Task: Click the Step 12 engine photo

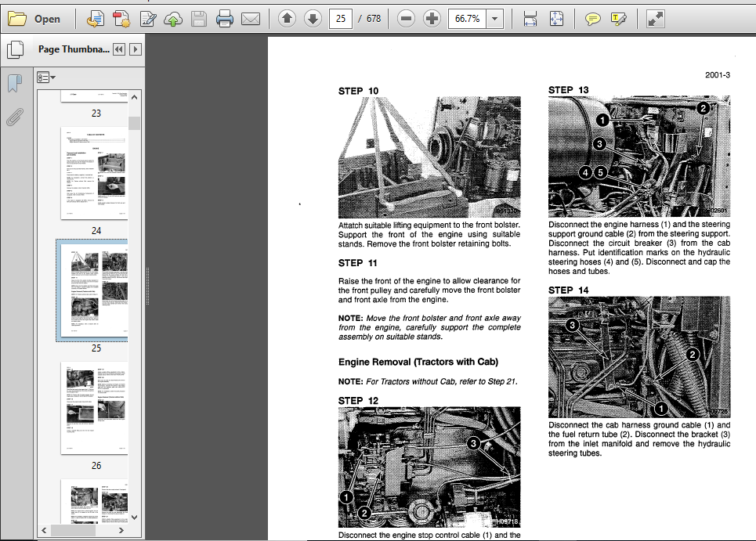Action: tap(429, 467)
